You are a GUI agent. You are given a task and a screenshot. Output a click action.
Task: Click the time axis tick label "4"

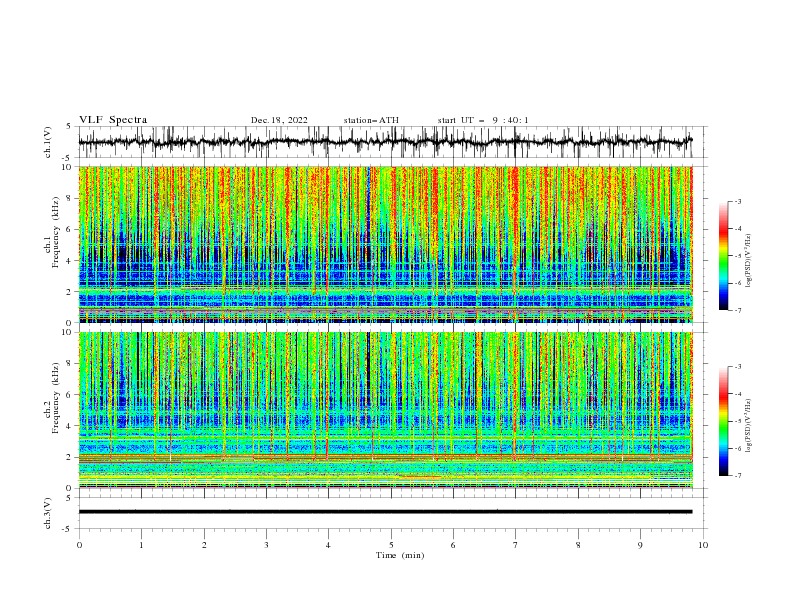tap(328, 545)
